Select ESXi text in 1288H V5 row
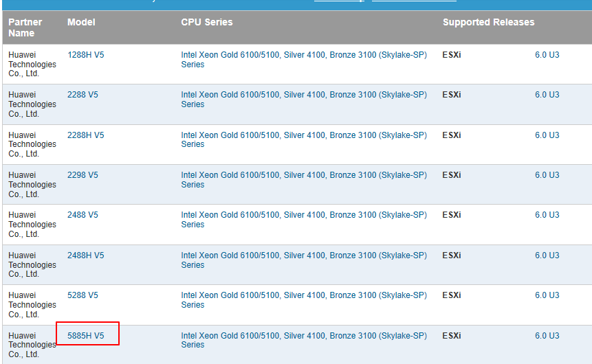Viewport: 592px width, 364px height. (x=452, y=55)
